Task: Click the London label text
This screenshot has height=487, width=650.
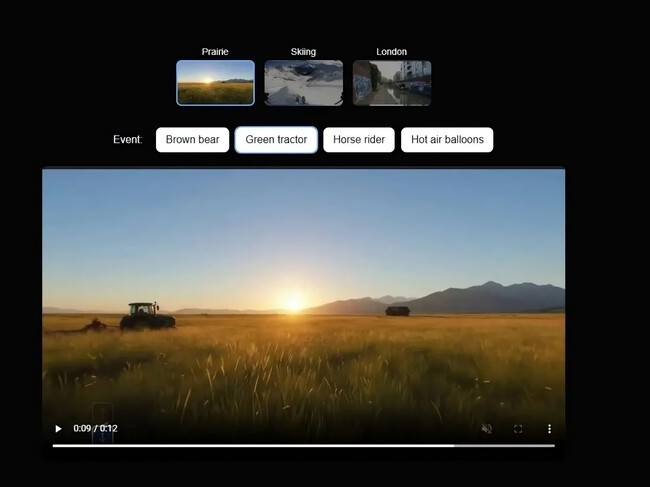Action: tap(391, 52)
